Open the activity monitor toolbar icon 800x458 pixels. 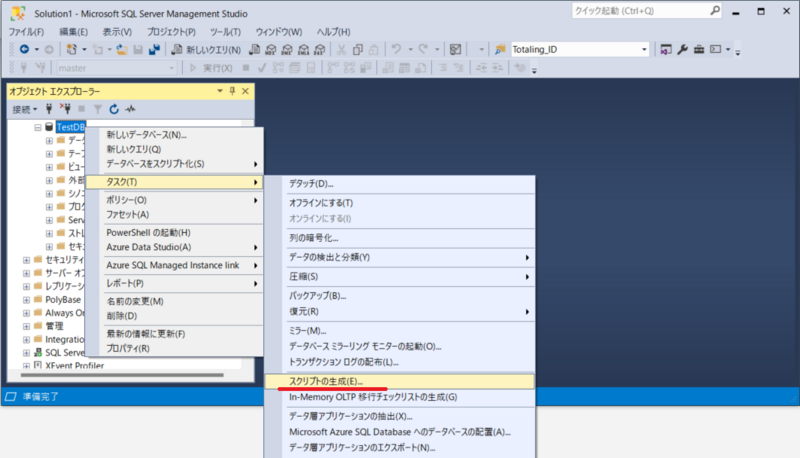tap(455, 49)
